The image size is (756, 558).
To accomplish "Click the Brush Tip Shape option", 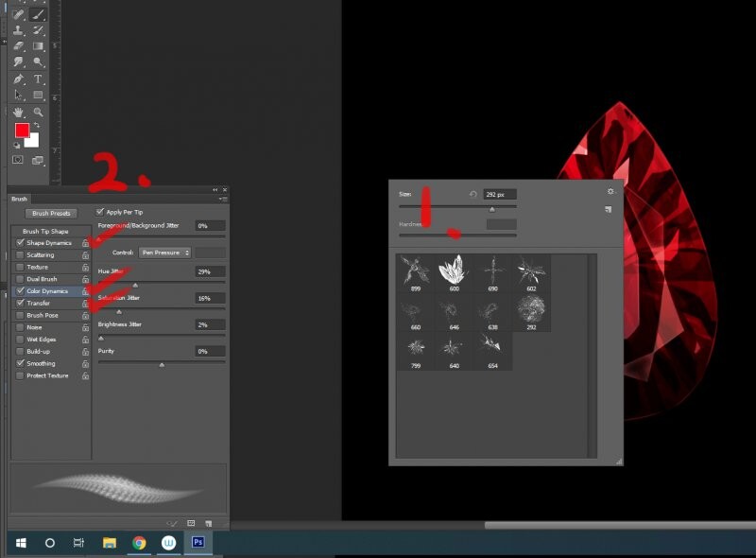I will point(46,231).
